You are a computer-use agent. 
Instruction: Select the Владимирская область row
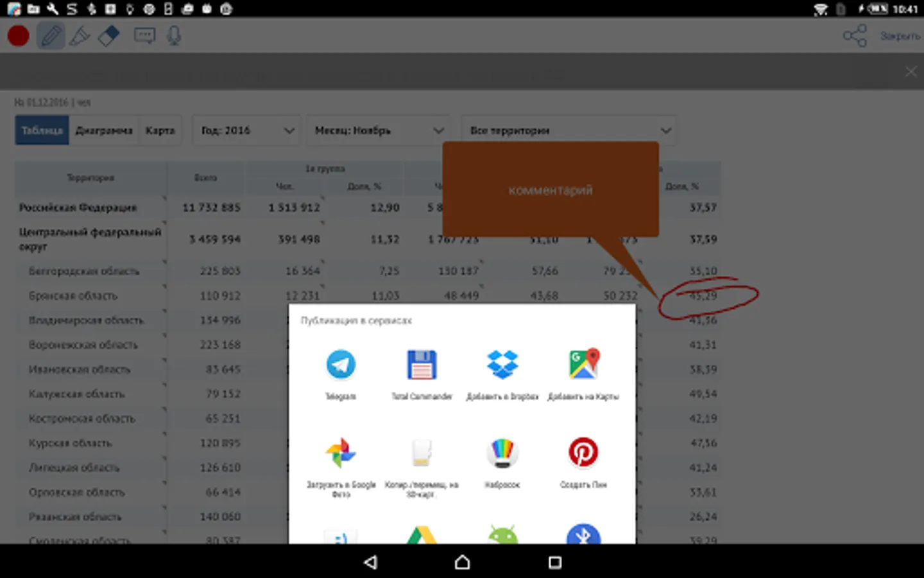click(x=368, y=320)
